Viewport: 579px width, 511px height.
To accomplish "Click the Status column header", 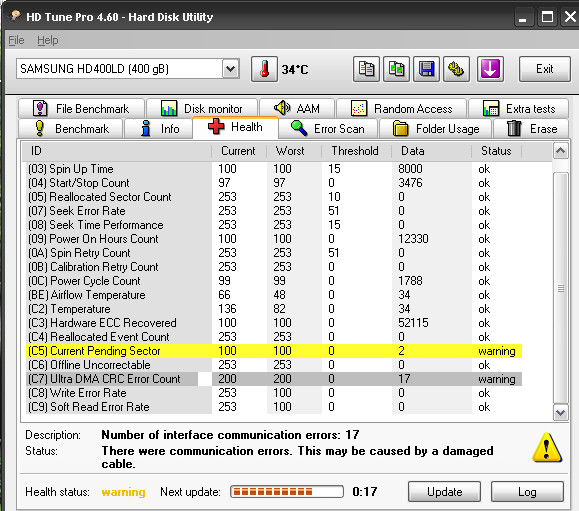I will 496,151.
